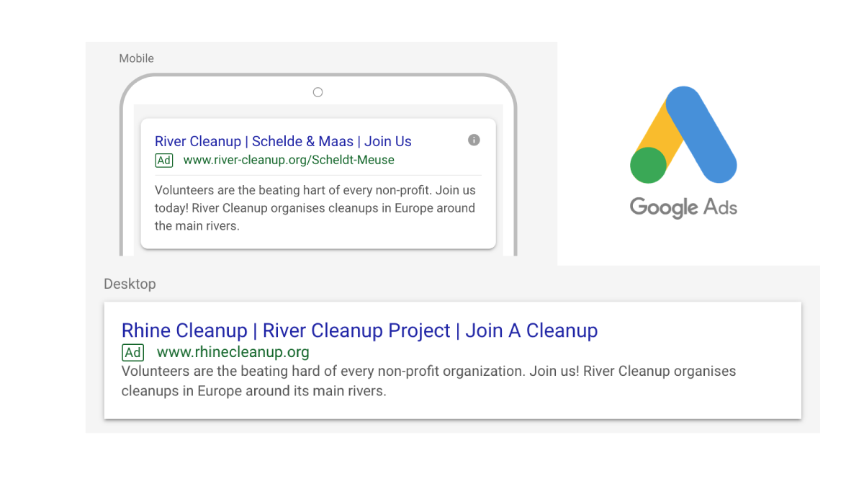Click Join A Cleanup in desktop headline

[531, 330]
